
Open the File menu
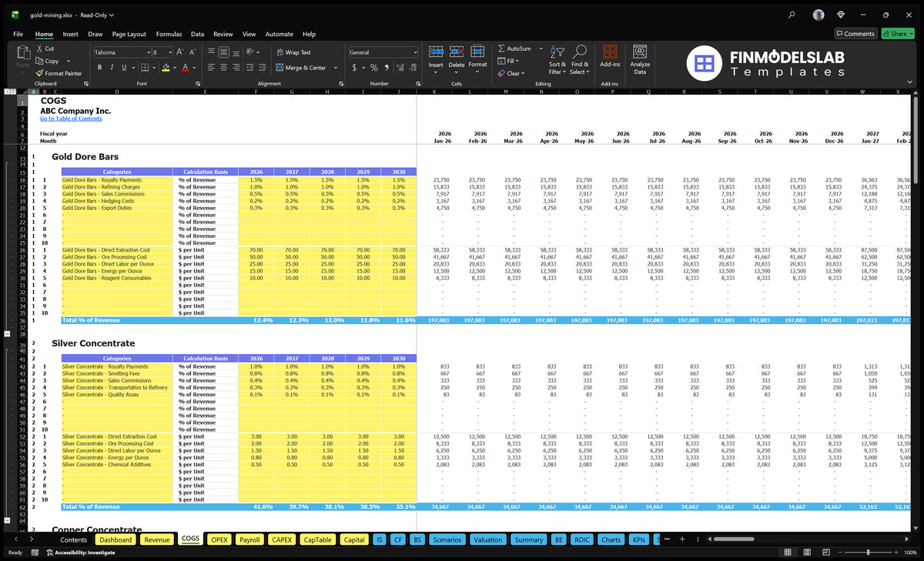coord(18,34)
